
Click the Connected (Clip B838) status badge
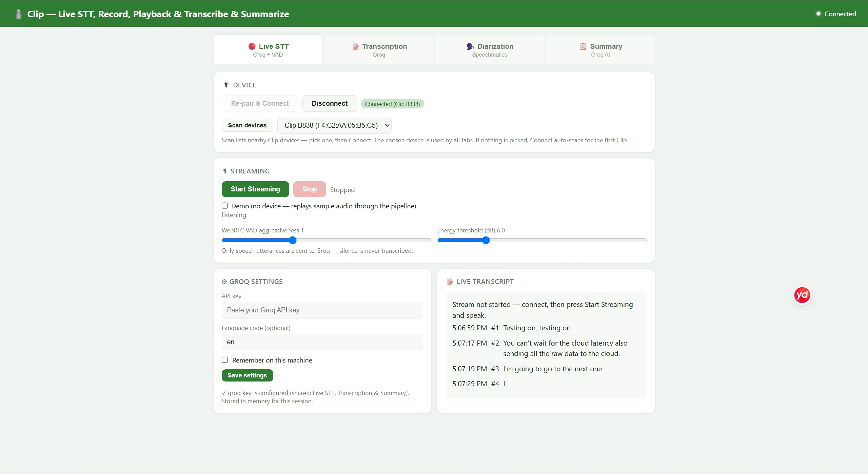click(392, 104)
